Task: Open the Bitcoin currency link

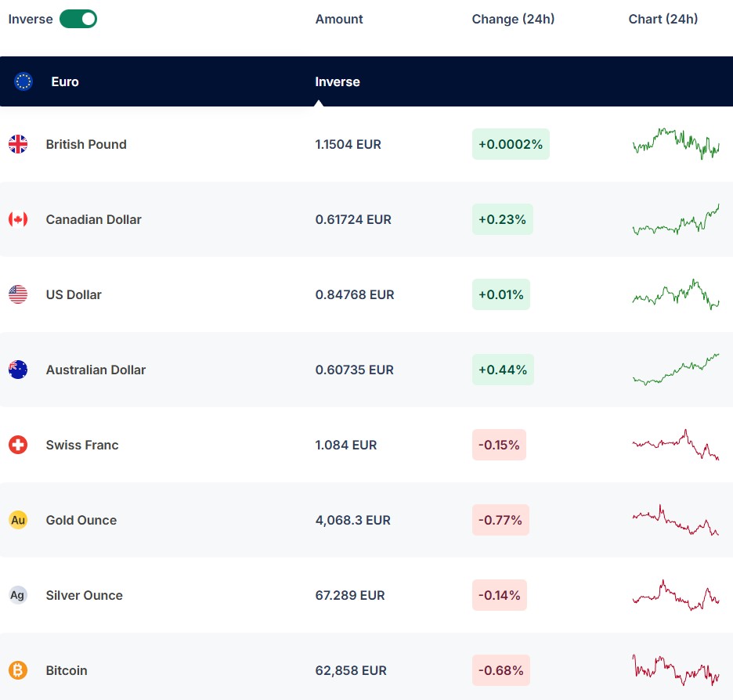Action: point(67,670)
